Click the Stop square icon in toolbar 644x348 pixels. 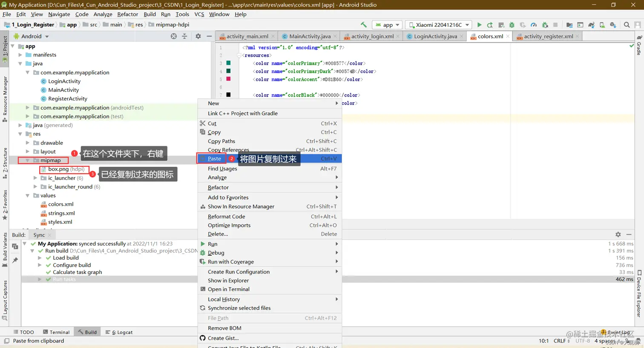click(x=555, y=25)
